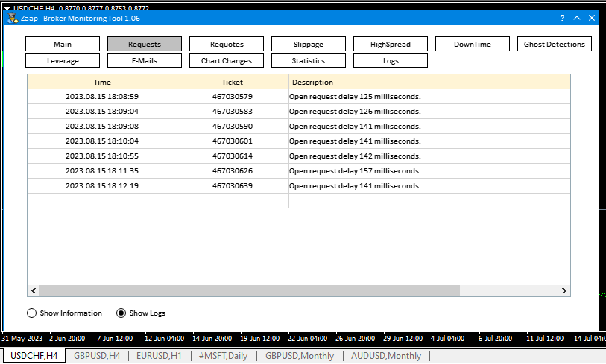View the DownTime section
This screenshot has height=364, width=606.
click(x=473, y=44)
